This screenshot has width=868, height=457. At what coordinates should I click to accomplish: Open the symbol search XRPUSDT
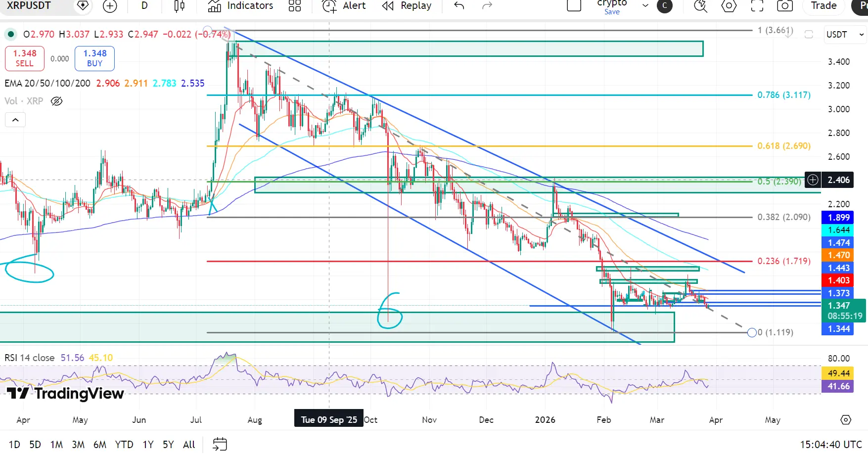29,5
